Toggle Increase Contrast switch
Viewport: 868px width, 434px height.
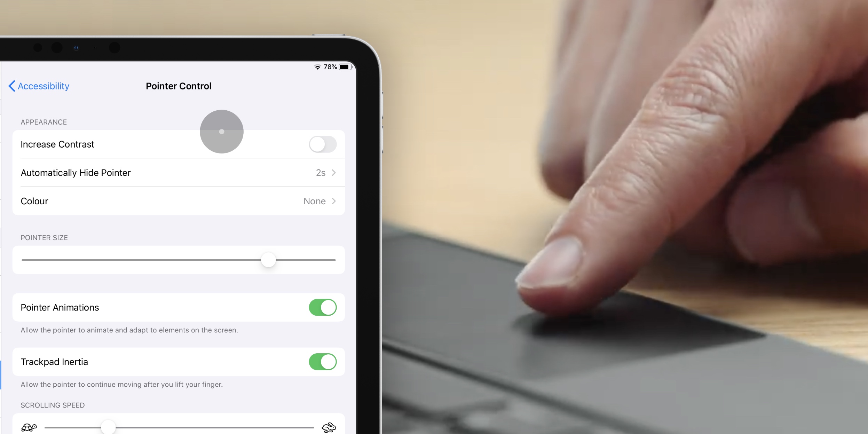(x=323, y=144)
